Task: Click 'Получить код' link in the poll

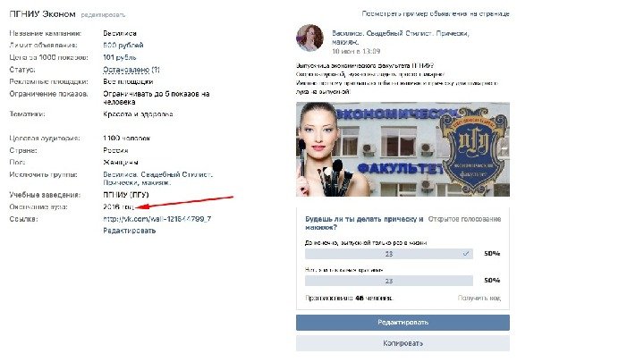Action: coord(479,298)
